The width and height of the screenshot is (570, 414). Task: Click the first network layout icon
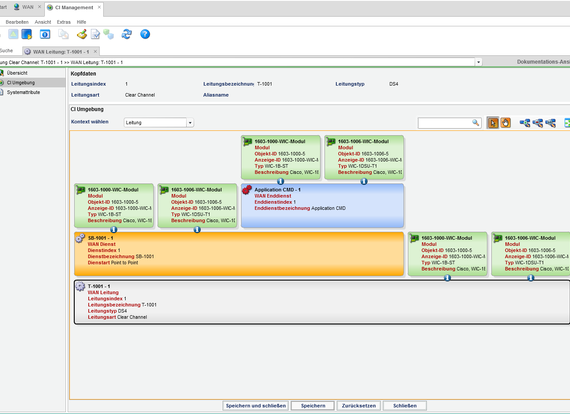click(525, 123)
